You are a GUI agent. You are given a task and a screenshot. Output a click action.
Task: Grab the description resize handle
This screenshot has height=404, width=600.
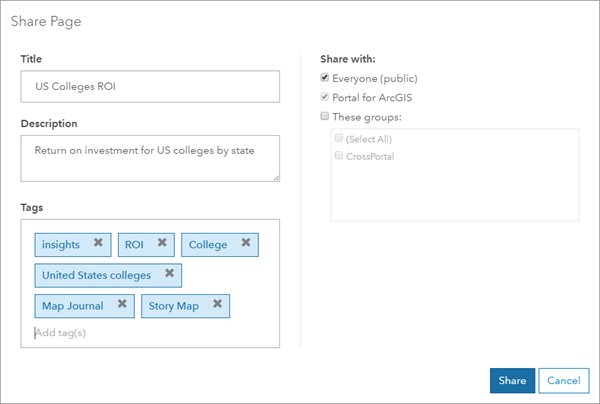click(x=276, y=178)
